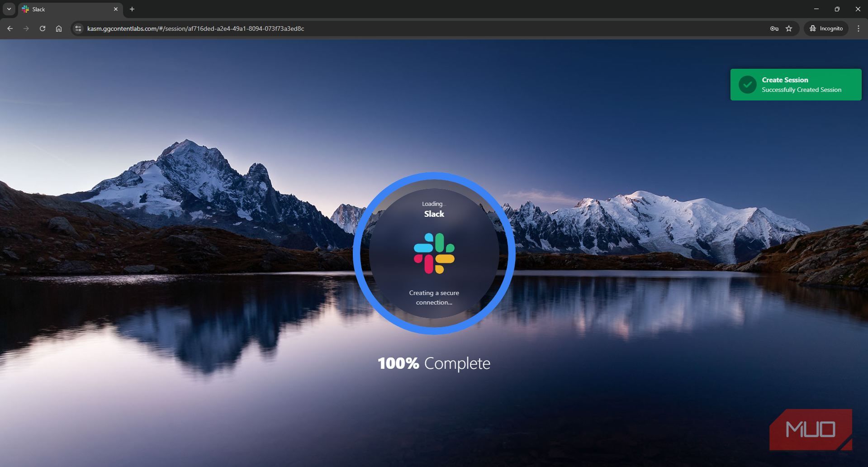Close the browser window

coord(858,9)
